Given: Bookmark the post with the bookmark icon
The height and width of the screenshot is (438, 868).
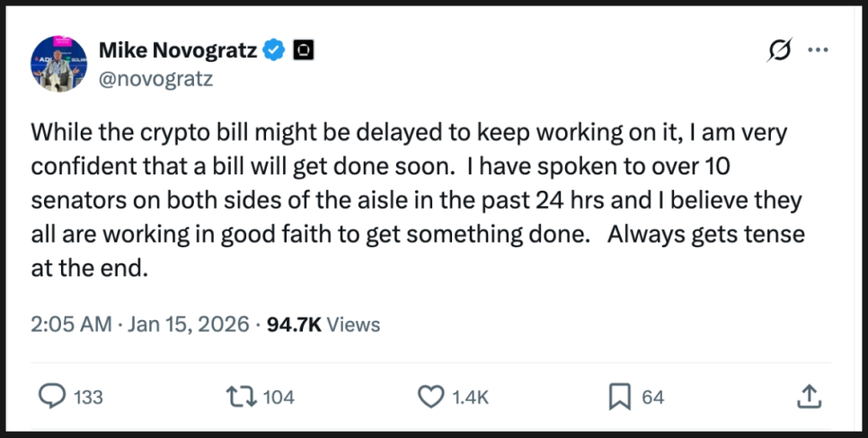Looking at the screenshot, I should pos(621,396).
